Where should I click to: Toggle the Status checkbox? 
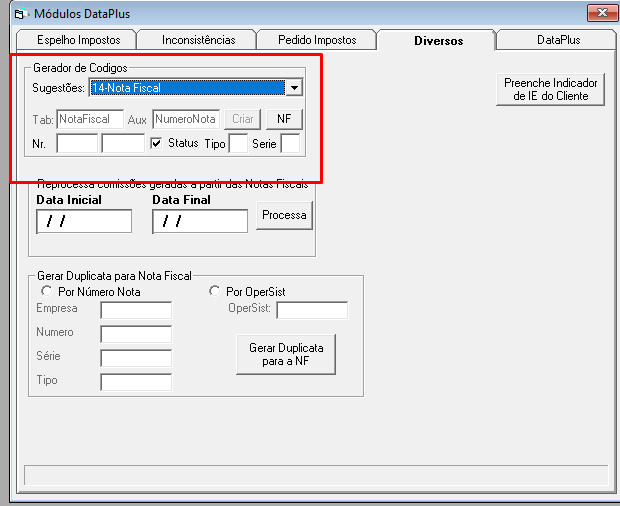[x=156, y=143]
